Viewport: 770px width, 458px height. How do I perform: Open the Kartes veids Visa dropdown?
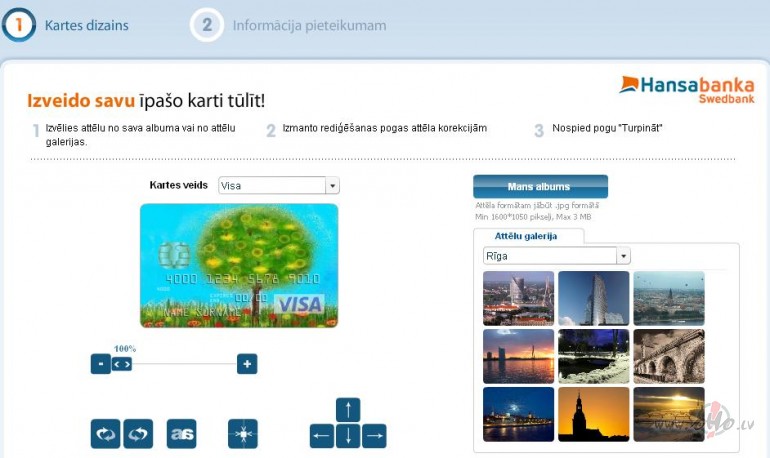279,186
